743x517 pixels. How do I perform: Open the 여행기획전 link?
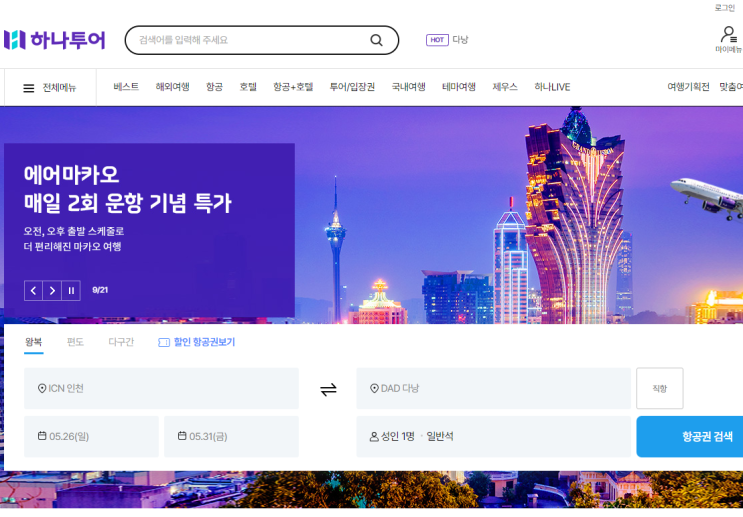click(x=688, y=87)
